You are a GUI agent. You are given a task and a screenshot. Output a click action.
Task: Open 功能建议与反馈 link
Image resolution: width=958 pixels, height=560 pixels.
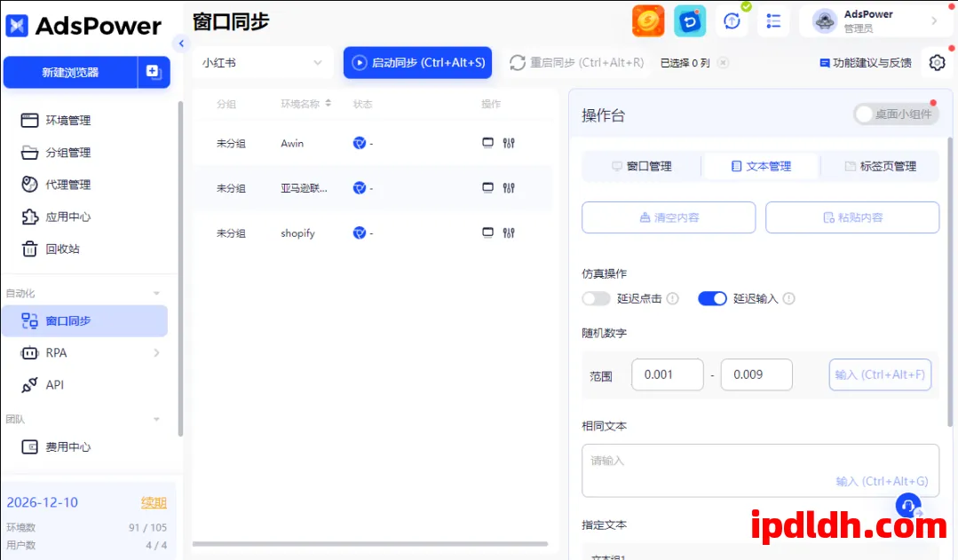click(x=865, y=62)
